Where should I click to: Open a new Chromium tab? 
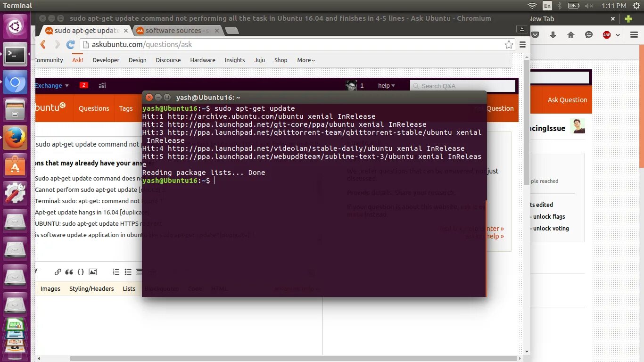[x=231, y=31]
